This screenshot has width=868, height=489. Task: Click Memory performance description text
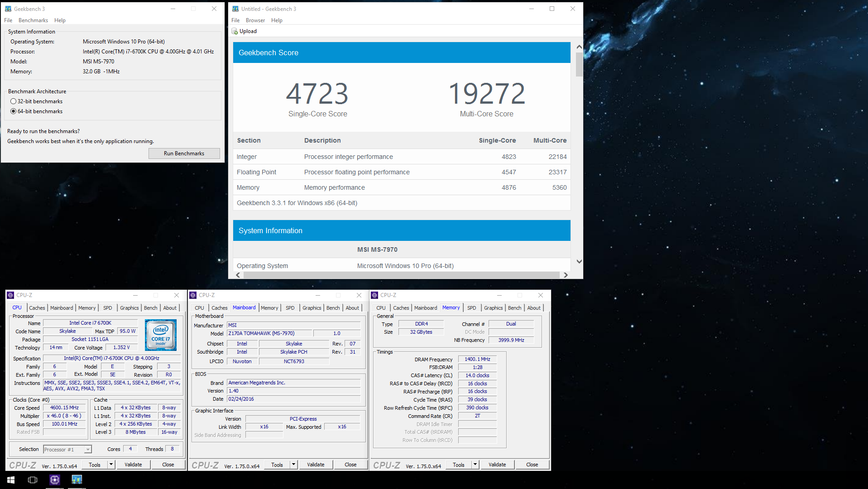point(335,187)
